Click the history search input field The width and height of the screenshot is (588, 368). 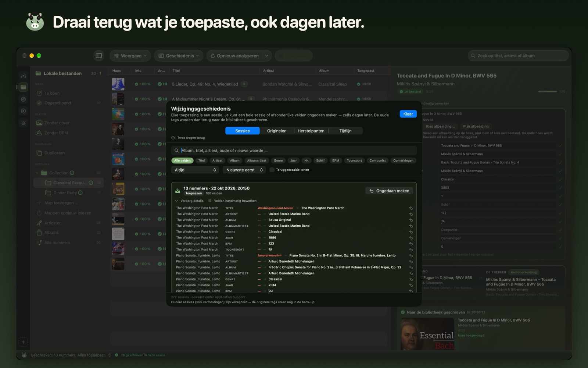pyautogui.click(x=294, y=151)
